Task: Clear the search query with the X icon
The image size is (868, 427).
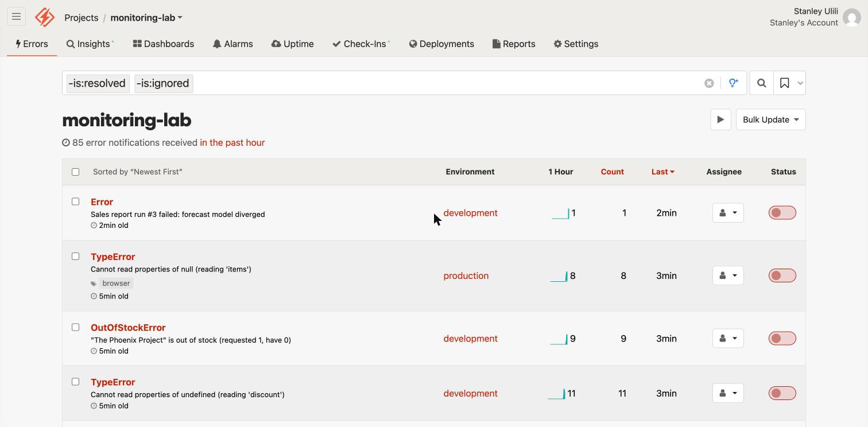Action: point(709,83)
